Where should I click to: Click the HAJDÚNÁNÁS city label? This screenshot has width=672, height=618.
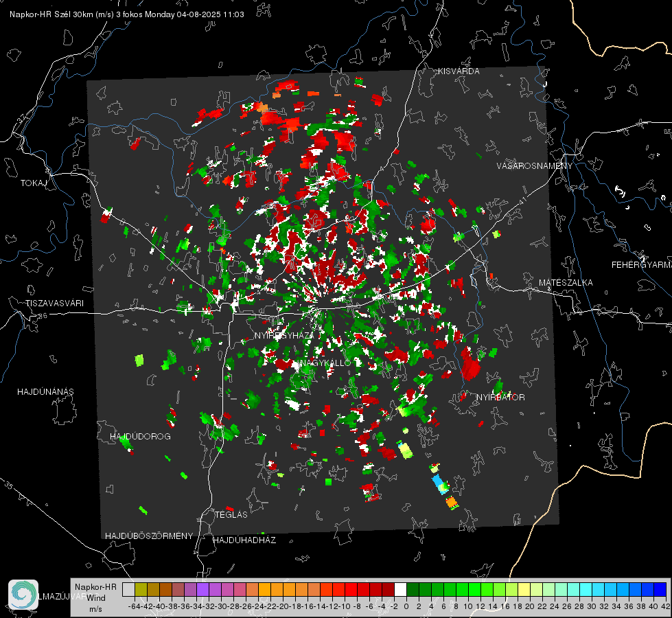45,392
